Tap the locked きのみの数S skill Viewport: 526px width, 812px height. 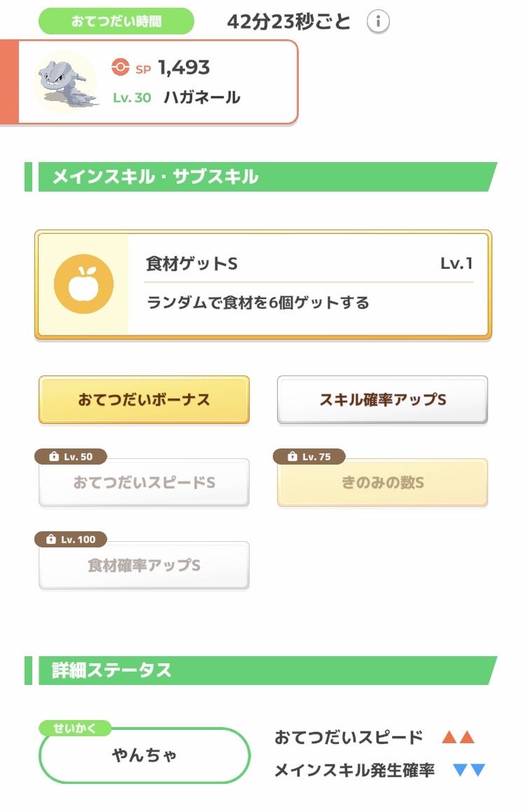[383, 483]
